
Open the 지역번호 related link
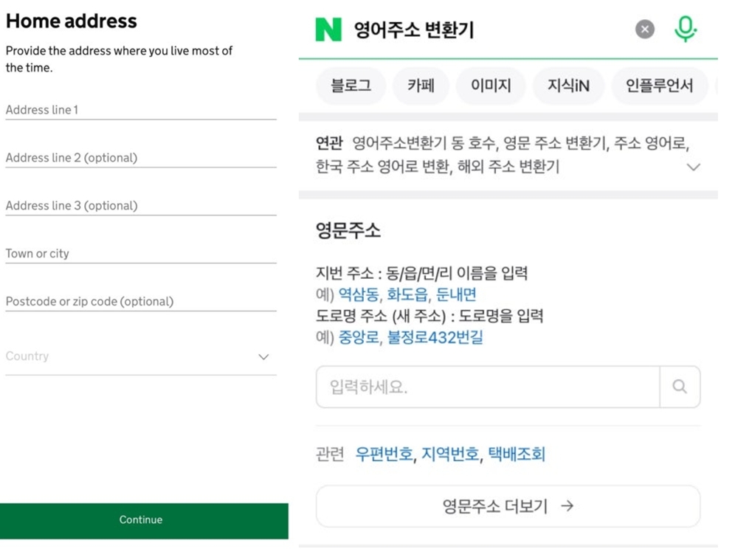[450, 454]
